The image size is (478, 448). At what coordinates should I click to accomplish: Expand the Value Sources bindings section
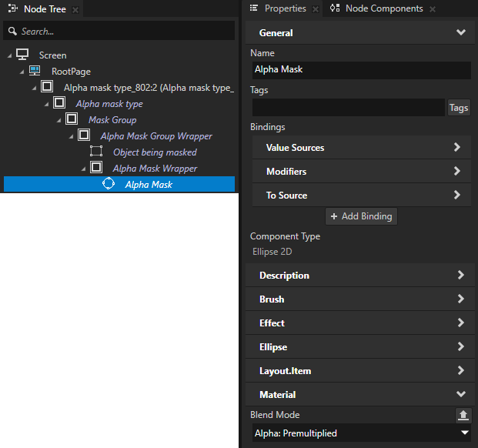tap(362, 148)
